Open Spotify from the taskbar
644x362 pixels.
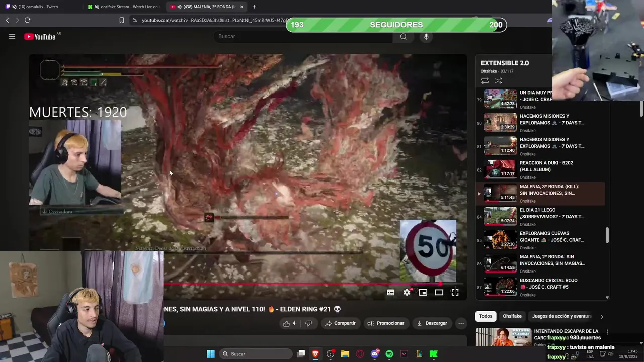click(x=389, y=354)
